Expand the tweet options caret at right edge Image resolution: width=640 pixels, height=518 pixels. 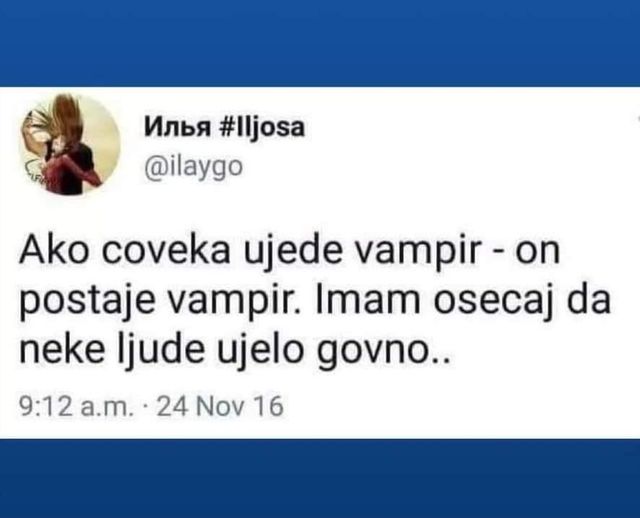[637, 118]
